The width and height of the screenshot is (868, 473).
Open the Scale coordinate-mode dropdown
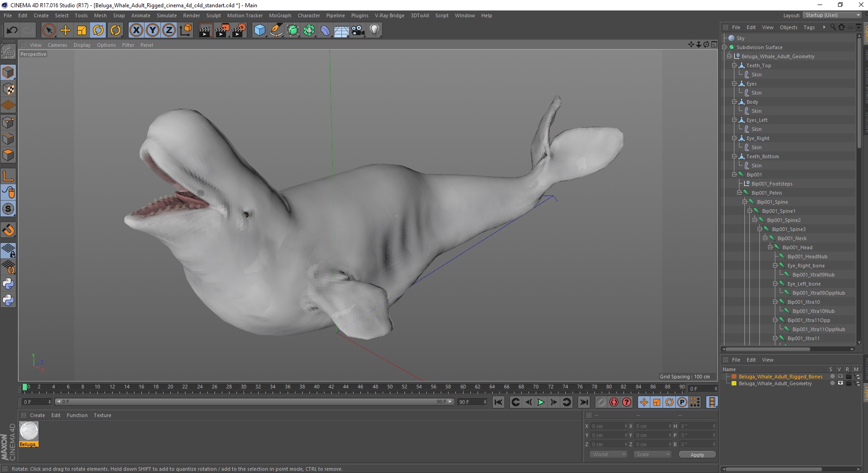coord(653,454)
